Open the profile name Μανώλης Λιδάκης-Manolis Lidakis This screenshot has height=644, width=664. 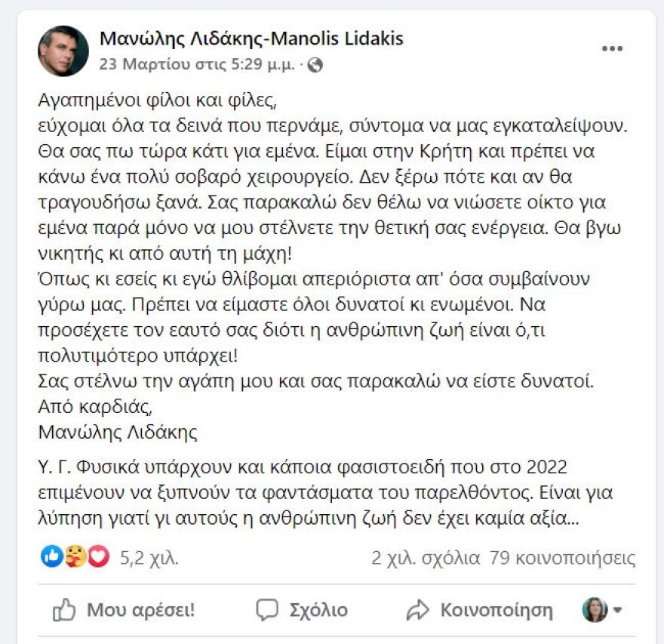pyautogui.click(x=249, y=42)
